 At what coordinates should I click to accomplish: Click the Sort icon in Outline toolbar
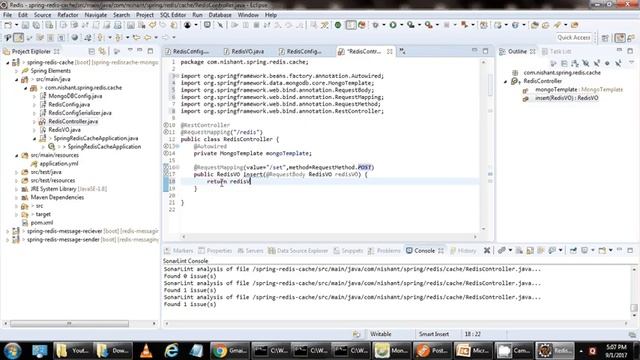(x=575, y=63)
